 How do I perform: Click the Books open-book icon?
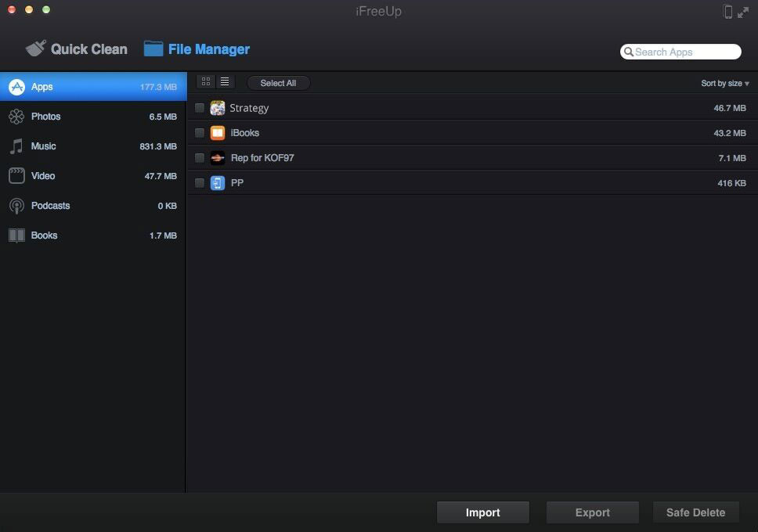click(x=16, y=235)
